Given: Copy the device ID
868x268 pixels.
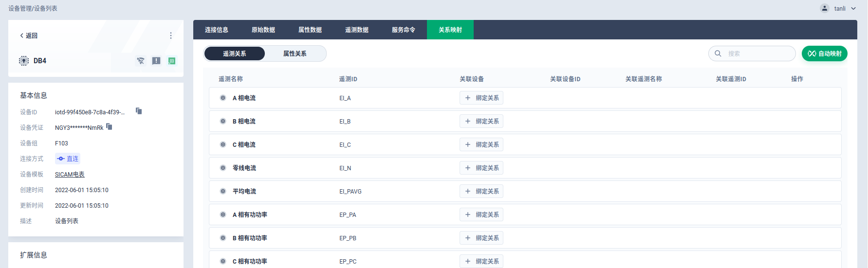Looking at the screenshot, I should click(139, 111).
